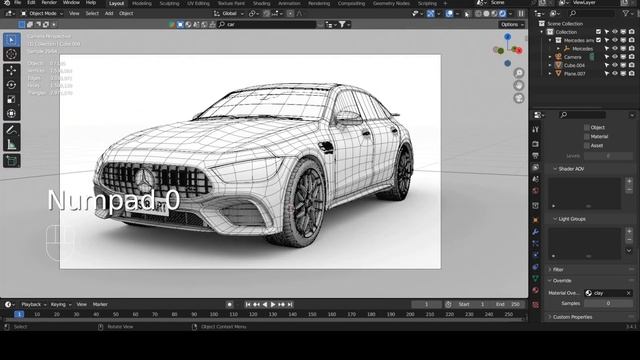Open the timeline Keying menu
Screen dimensions: 640x360
pos(60,304)
